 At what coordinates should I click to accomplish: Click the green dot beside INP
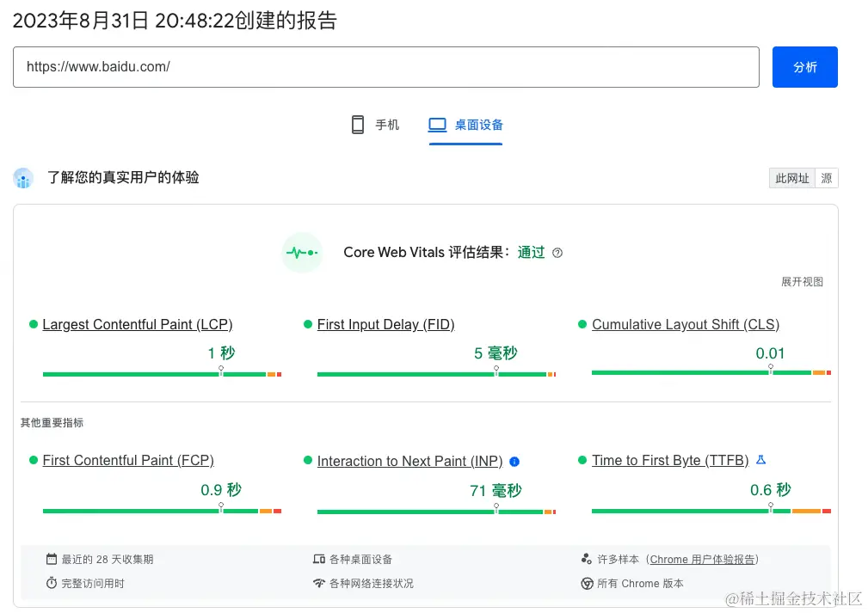(308, 460)
